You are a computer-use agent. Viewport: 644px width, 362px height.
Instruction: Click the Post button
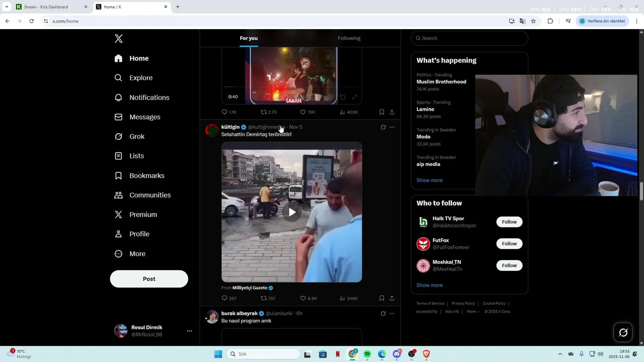pos(149,279)
